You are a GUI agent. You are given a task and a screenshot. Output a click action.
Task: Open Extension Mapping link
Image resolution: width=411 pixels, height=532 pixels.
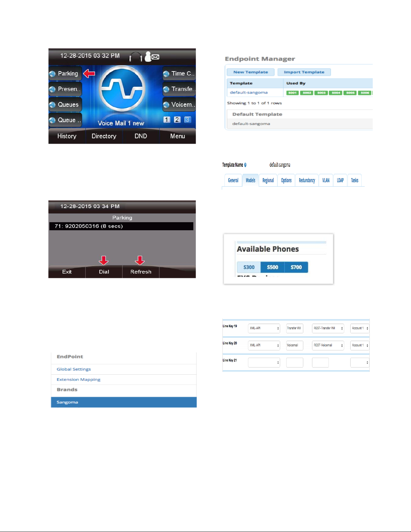coord(79,380)
